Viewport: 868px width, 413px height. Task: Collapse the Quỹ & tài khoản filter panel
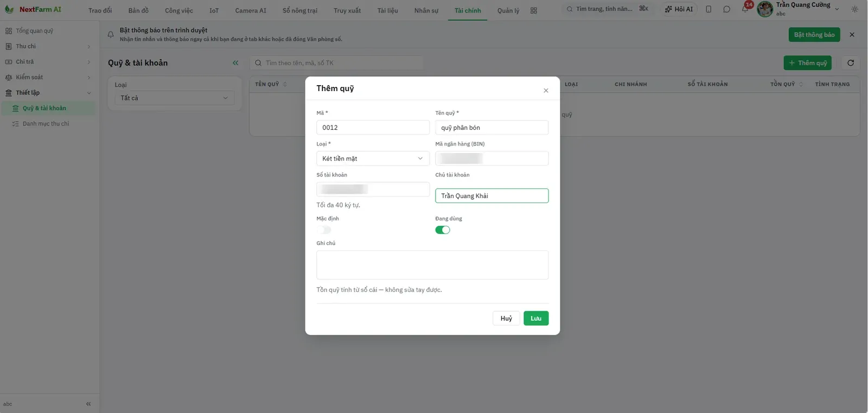(x=235, y=63)
